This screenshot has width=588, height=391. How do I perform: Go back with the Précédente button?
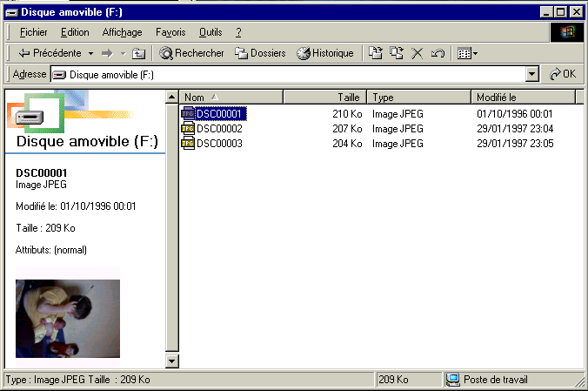(50, 53)
